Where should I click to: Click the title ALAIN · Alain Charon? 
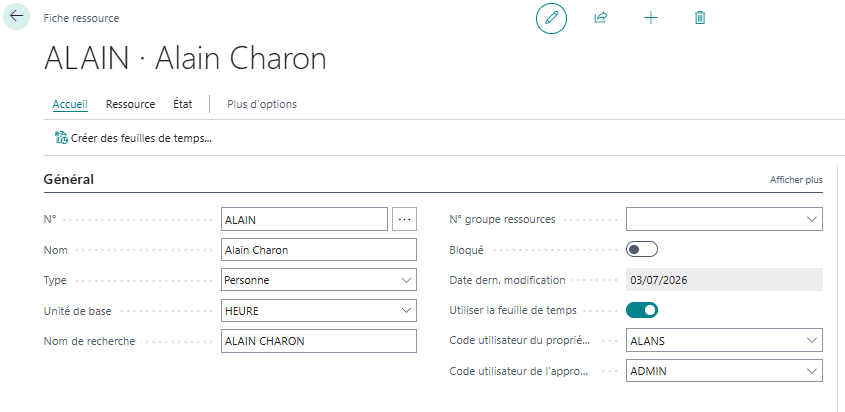pos(185,59)
